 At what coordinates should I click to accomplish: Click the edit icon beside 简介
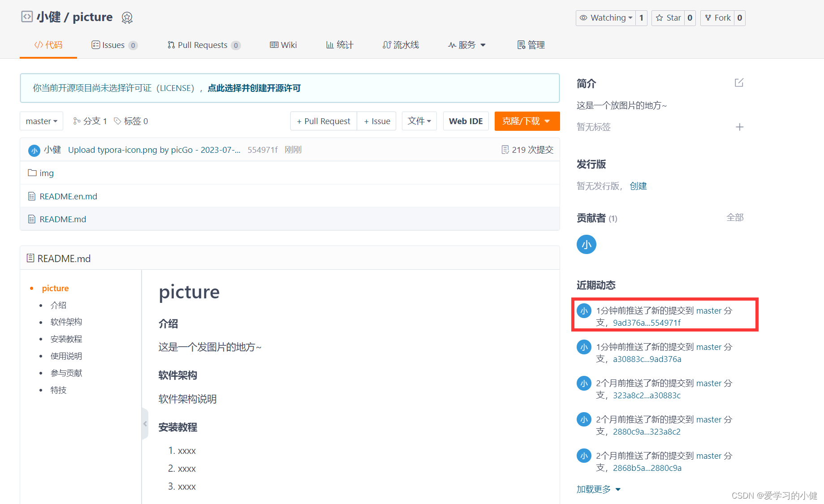point(739,83)
